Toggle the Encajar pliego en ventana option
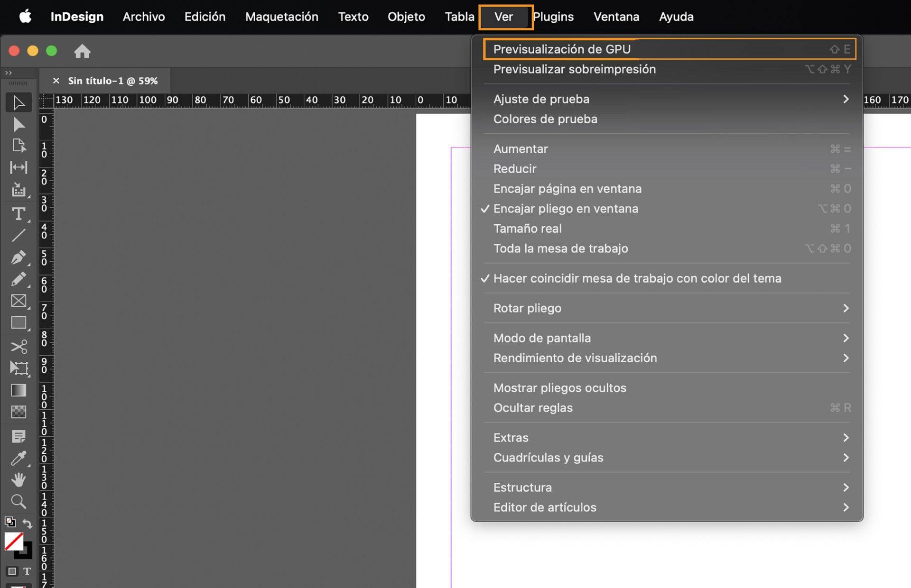The image size is (911, 588). point(566,209)
